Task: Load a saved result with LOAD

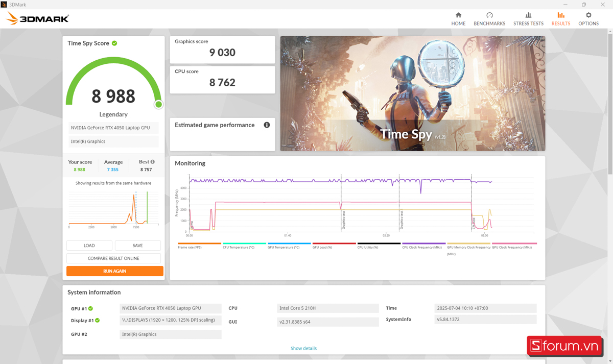Action: (x=89, y=246)
